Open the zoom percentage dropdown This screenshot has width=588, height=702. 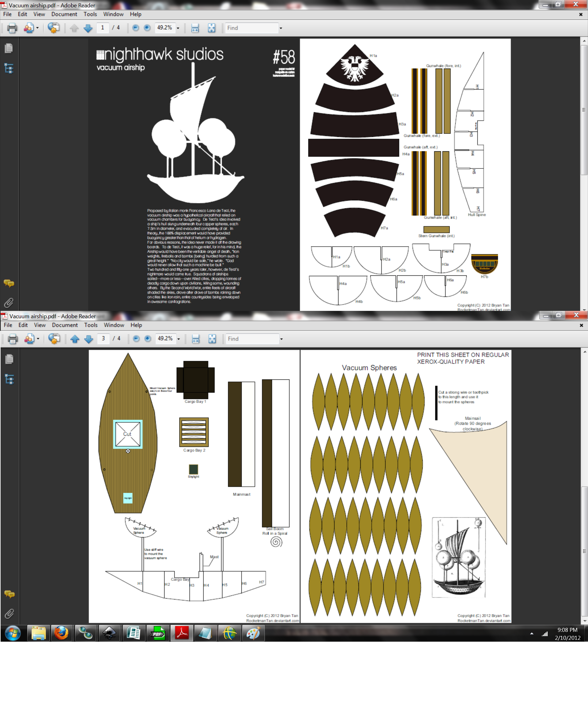[178, 28]
